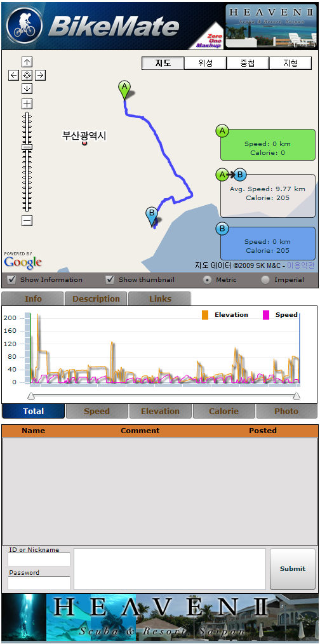Viewport: 320px width, 644px height.
Task: Click the Zero One Mashup badge
Action: [x=210, y=39]
